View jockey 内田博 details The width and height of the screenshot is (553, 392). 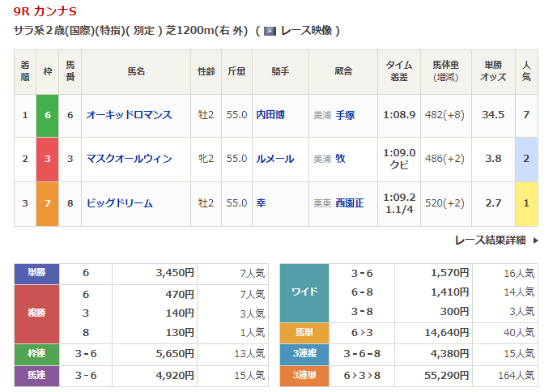point(270,115)
